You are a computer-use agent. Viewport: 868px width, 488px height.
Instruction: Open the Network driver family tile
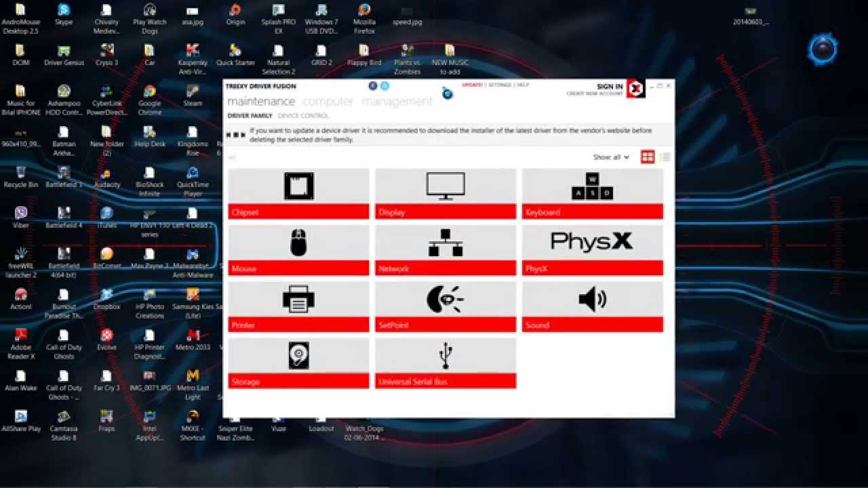point(446,251)
